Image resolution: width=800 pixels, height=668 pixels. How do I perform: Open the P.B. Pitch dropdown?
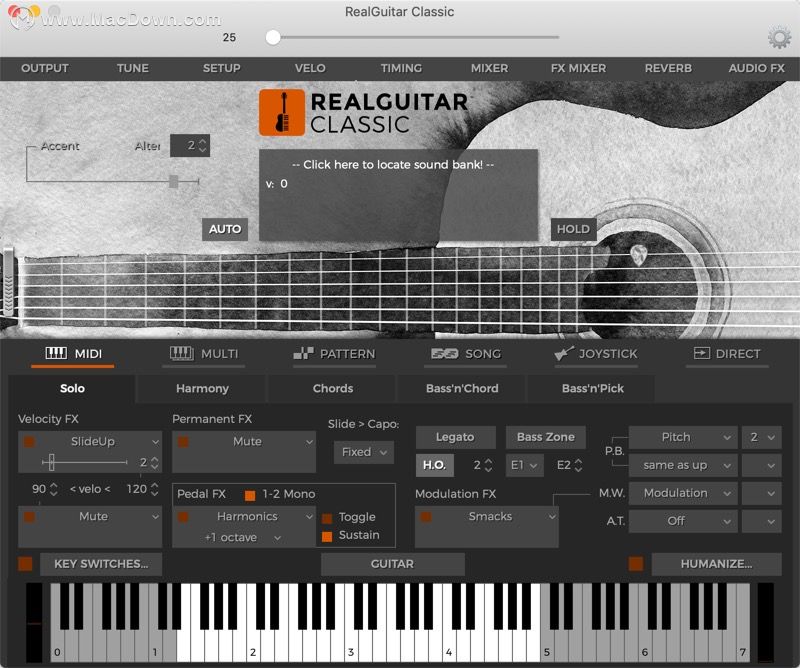point(683,437)
